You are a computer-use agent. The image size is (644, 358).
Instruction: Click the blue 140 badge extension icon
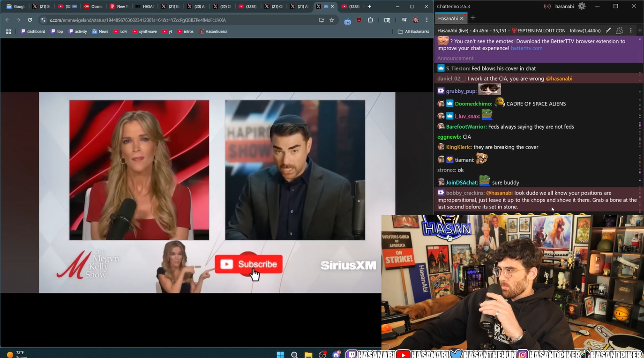click(347, 21)
